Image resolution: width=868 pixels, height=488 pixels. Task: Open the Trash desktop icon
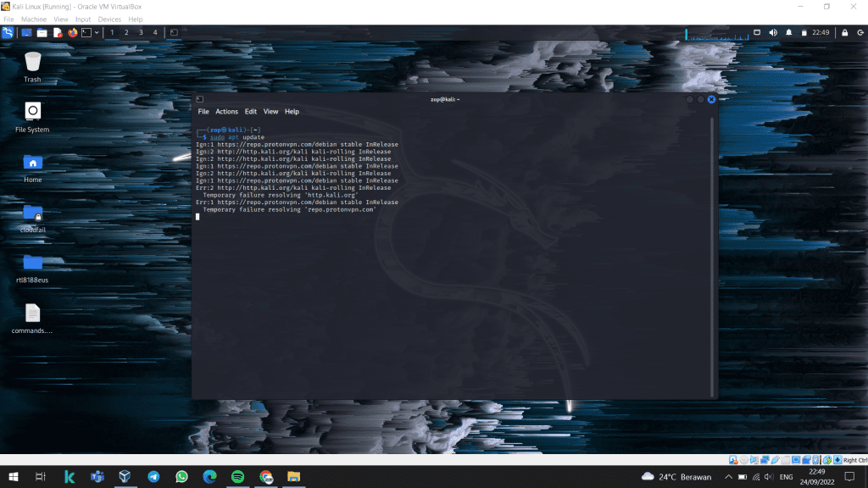coord(32,62)
